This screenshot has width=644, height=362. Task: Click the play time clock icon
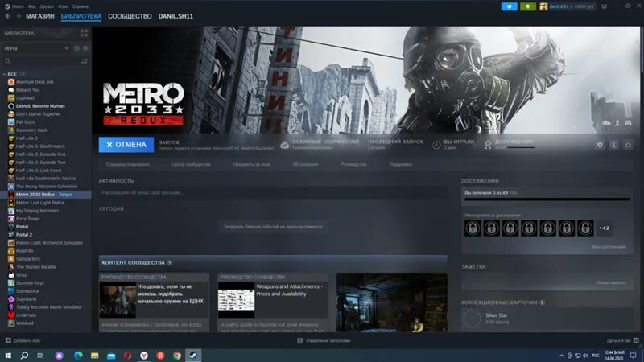click(x=436, y=145)
